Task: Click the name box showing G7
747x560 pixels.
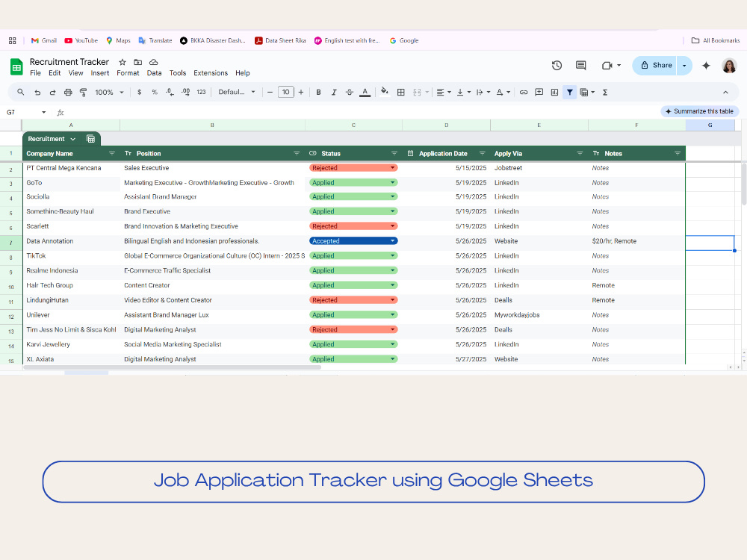Action: [25, 112]
